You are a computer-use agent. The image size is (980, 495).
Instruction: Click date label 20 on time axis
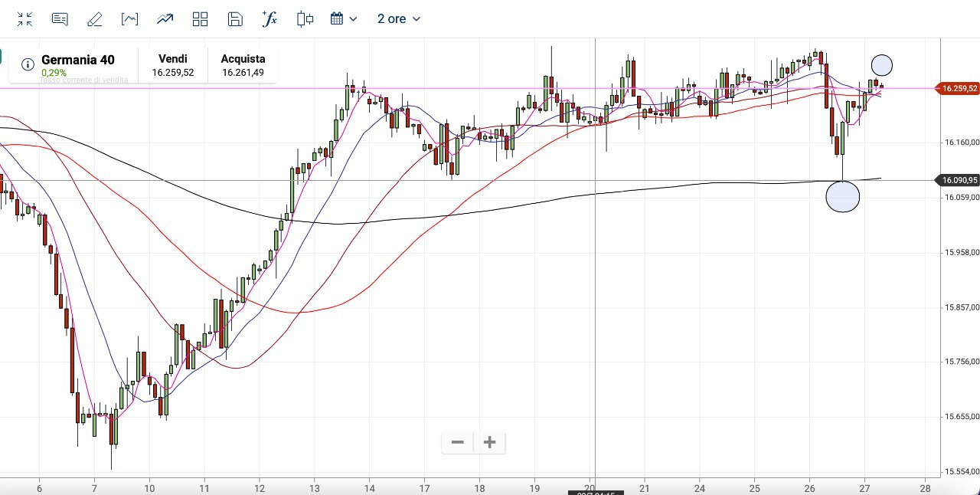590,488
